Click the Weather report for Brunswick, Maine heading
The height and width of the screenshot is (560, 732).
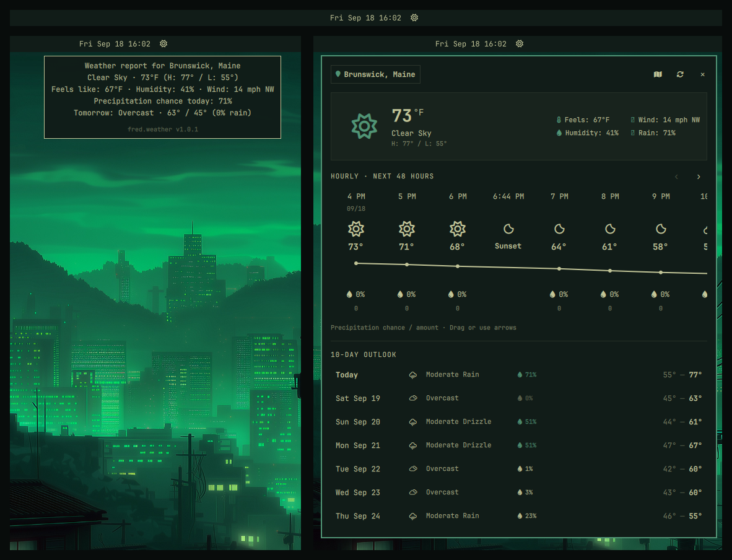(162, 66)
